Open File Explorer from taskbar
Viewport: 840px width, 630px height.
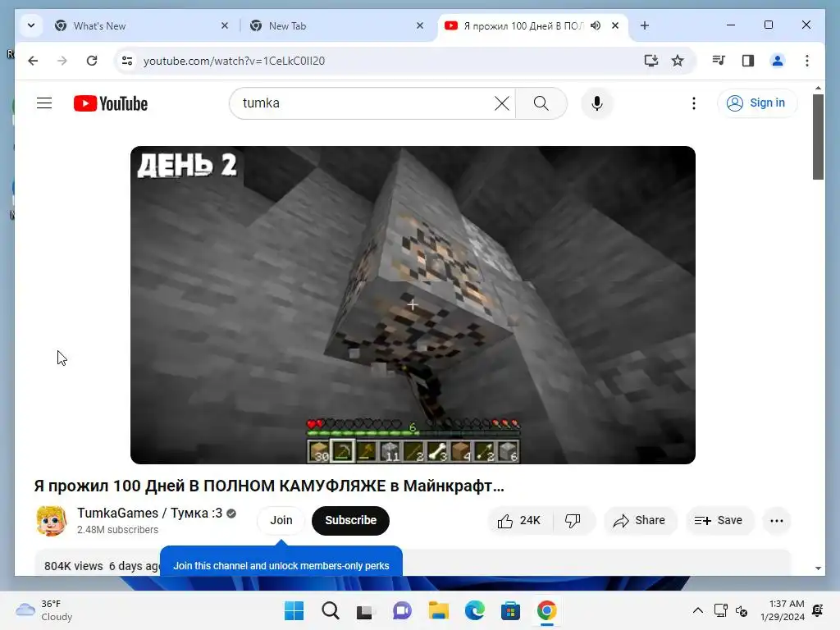coord(438,610)
